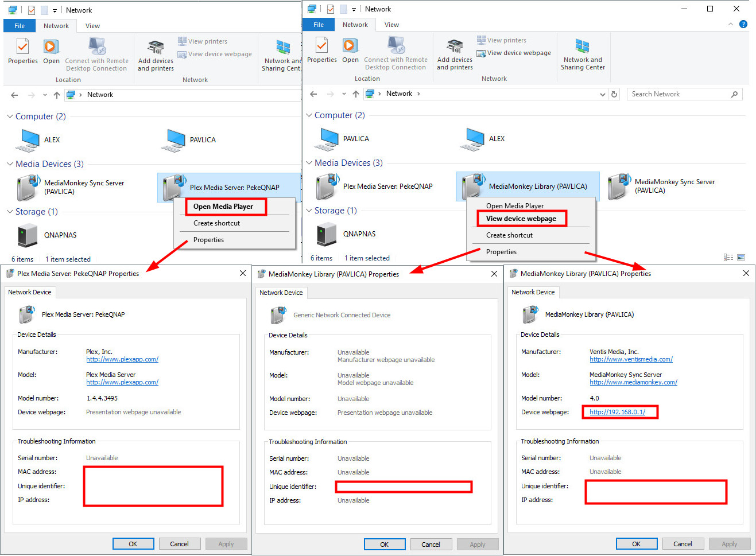Open the http://192.168.0.1/ device webpage link
The width and height of the screenshot is (756, 556).
coord(617,412)
